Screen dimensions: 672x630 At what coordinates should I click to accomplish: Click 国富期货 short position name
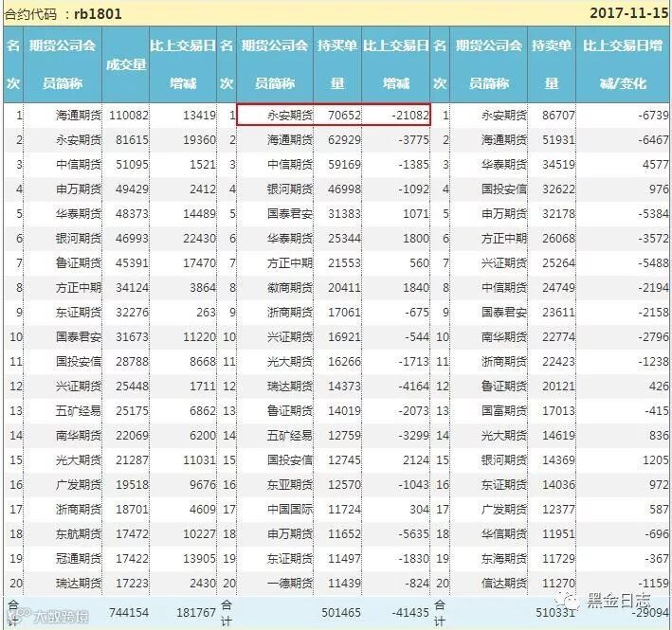click(x=504, y=411)
